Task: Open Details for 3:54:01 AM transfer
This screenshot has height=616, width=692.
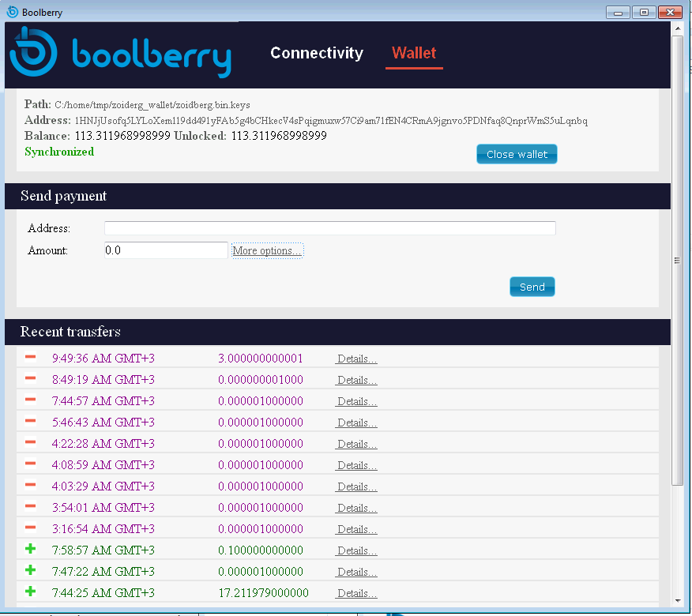Action: tap(356, 508)
